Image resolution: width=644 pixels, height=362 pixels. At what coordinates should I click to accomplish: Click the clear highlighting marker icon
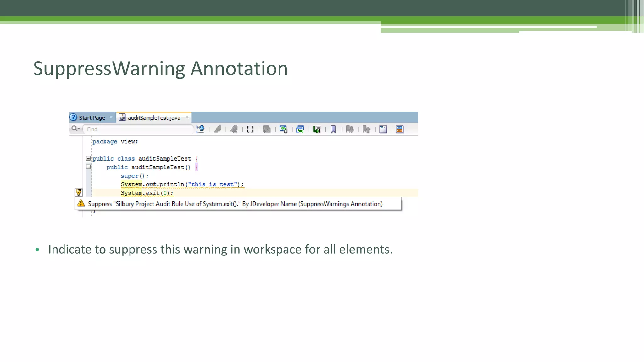(x=234, y=129)
